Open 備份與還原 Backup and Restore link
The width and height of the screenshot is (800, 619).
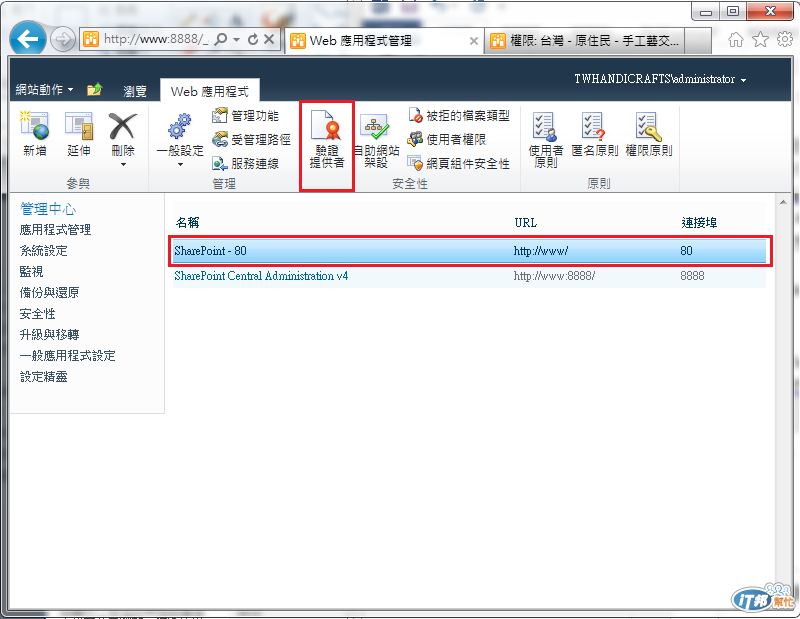[49, 292]
